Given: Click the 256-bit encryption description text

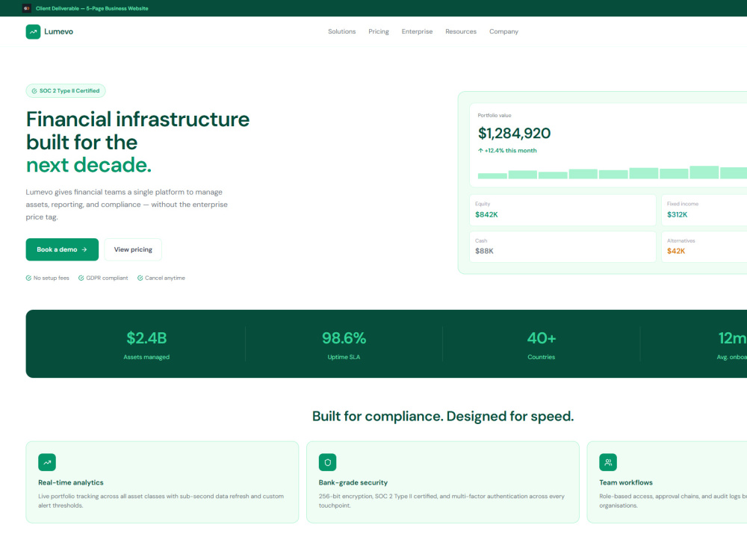Looking at the screenshot, I should 441,501.
